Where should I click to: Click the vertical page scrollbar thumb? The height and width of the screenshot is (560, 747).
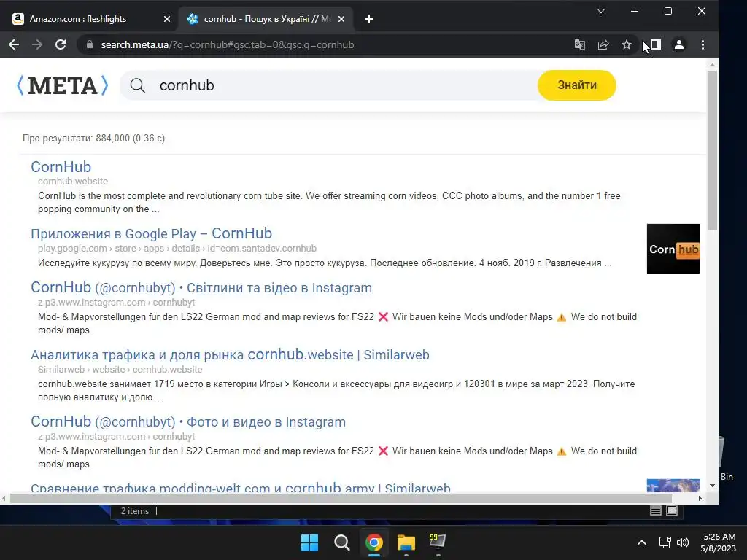coord(712,150)
